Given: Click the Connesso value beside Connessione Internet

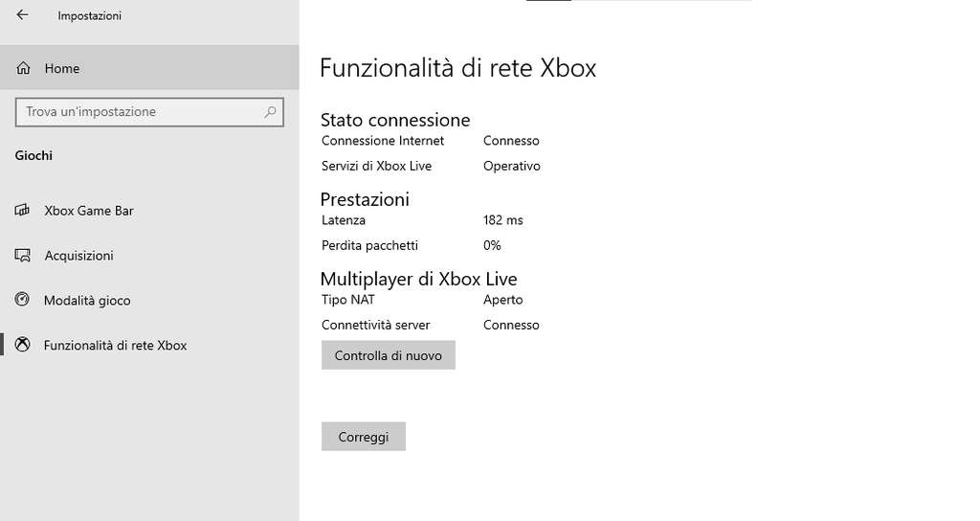Looking at the screenshot, I should click(511, 141).
